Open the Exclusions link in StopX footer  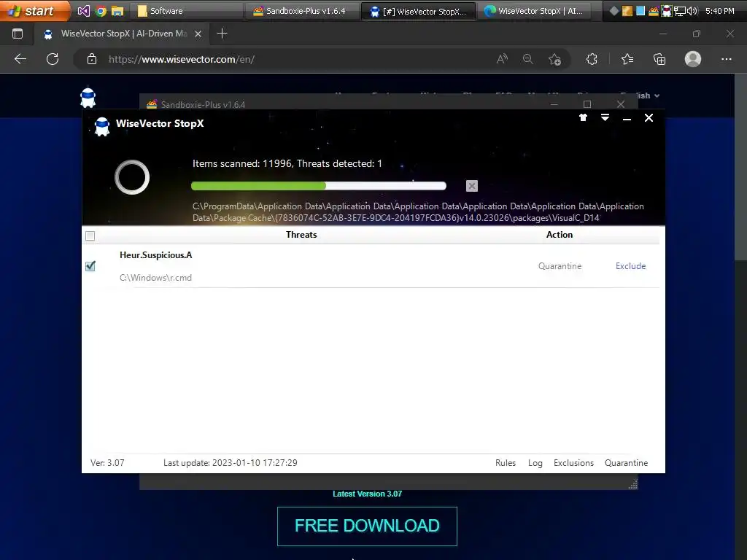[573, 463]
